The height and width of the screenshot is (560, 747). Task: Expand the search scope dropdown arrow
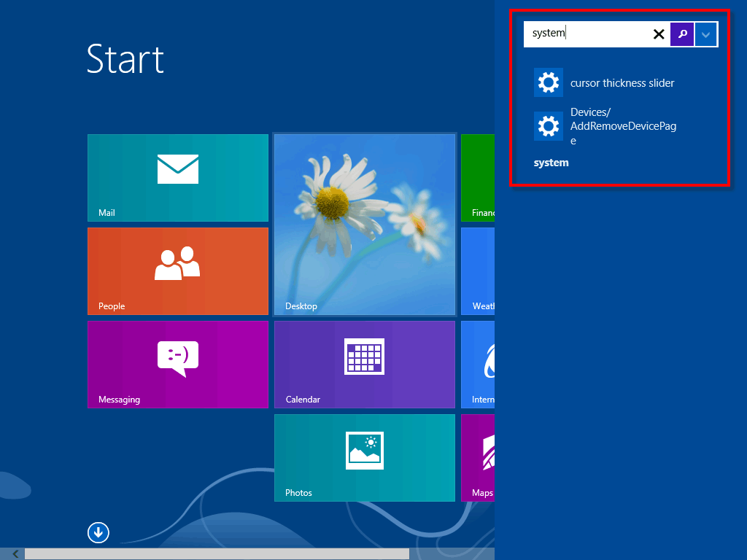(x=705, y=34)
